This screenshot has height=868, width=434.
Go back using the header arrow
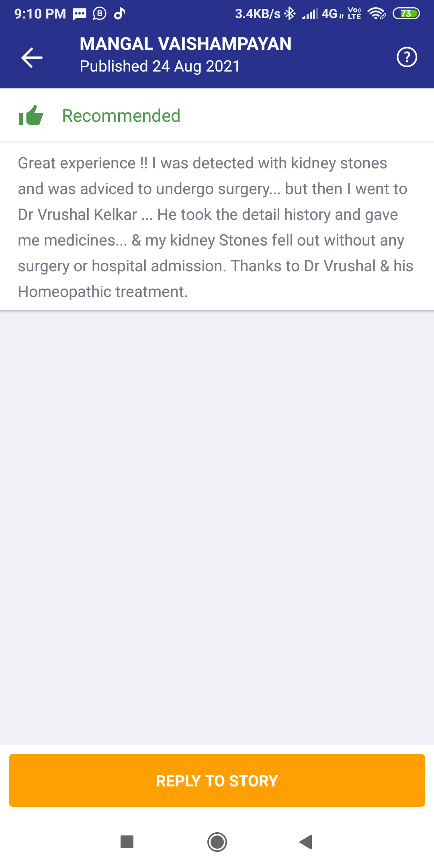click(32, 57)
